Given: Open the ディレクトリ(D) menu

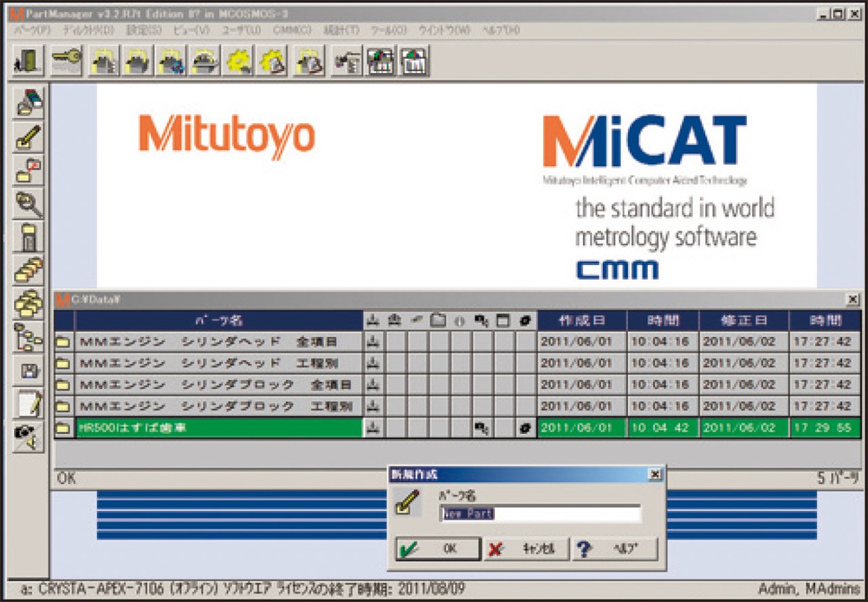Looking at the screenshot, I should coord(89,31).
